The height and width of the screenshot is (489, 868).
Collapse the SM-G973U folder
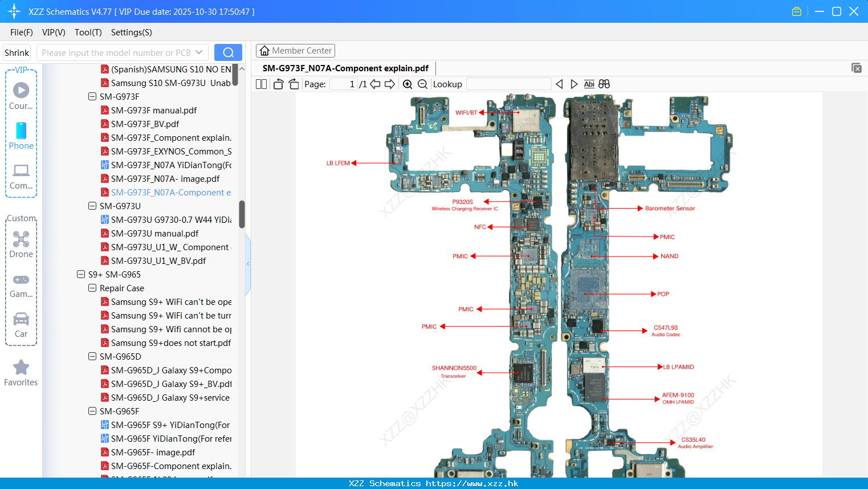tap(92, 206)
